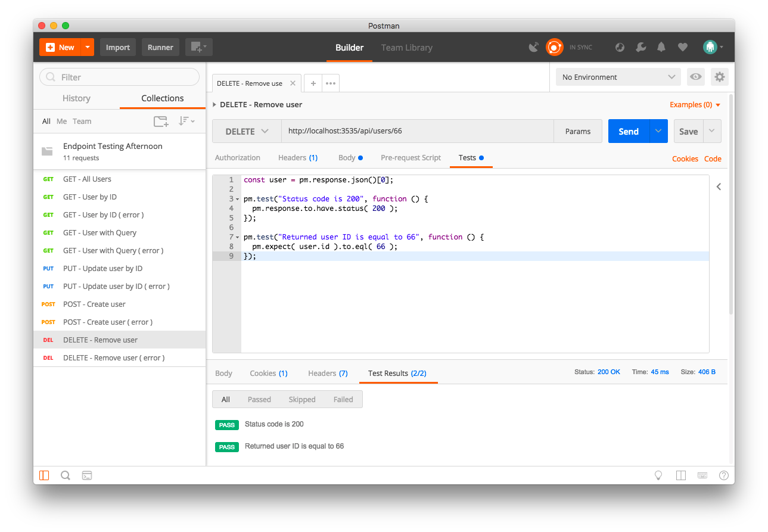Open the Runner
This screenshot has height=532, width=768.
(160, 47)
